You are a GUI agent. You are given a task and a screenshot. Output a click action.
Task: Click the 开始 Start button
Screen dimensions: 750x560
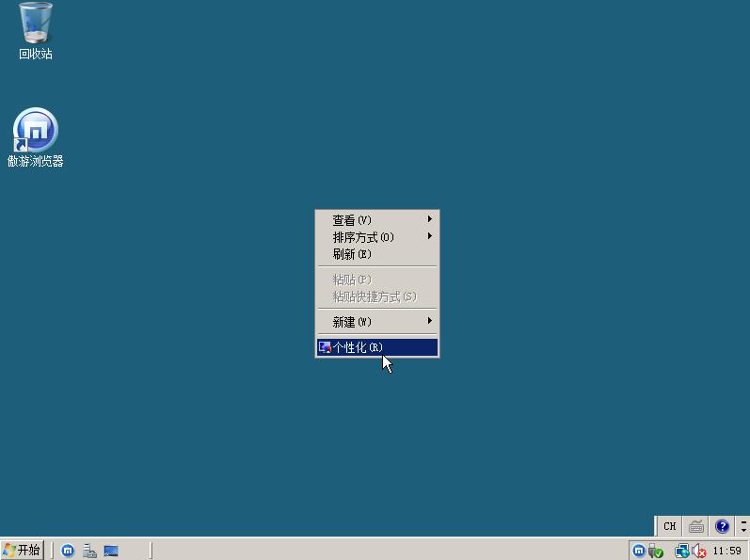tap(23, 551)
